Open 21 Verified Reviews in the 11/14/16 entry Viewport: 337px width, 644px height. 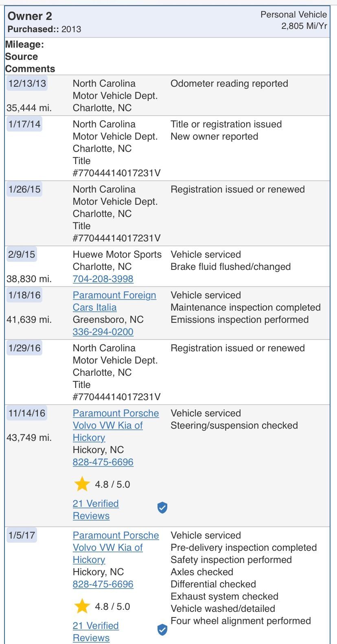[96, 509]
